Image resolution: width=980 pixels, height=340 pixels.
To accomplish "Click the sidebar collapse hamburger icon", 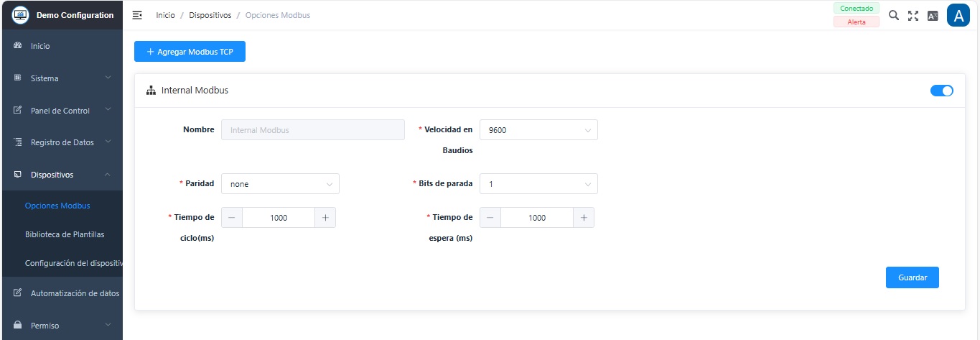I will click(x=137, y=15).
